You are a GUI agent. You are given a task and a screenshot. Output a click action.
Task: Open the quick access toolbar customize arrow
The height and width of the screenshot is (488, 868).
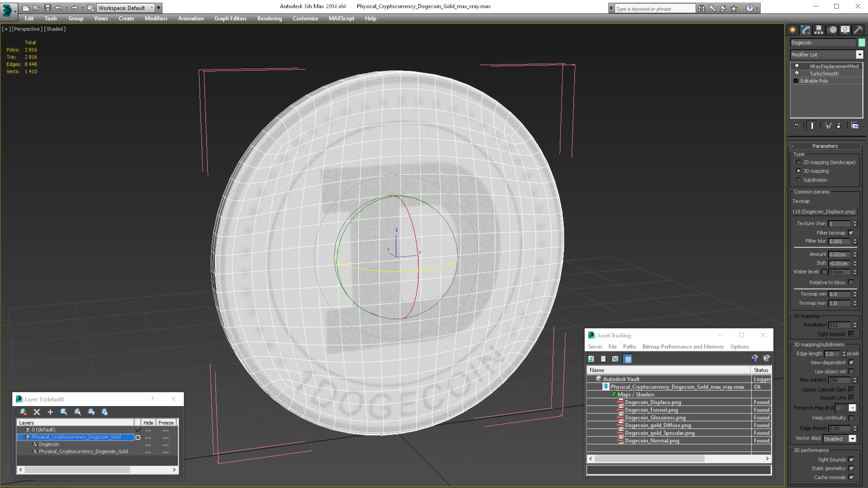[x=158, y=8]
